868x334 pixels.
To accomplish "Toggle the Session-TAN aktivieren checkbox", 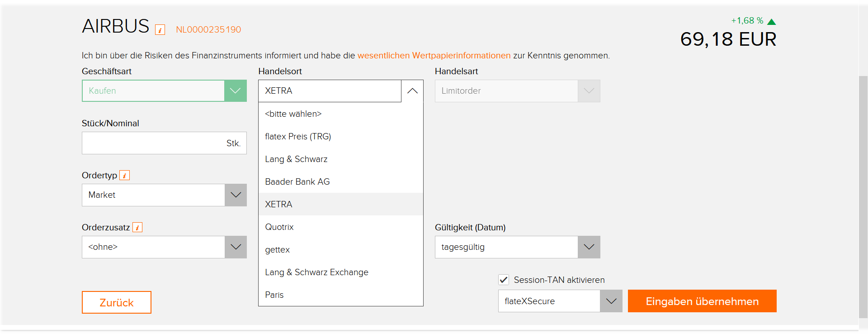I will [x=504, y=280].
